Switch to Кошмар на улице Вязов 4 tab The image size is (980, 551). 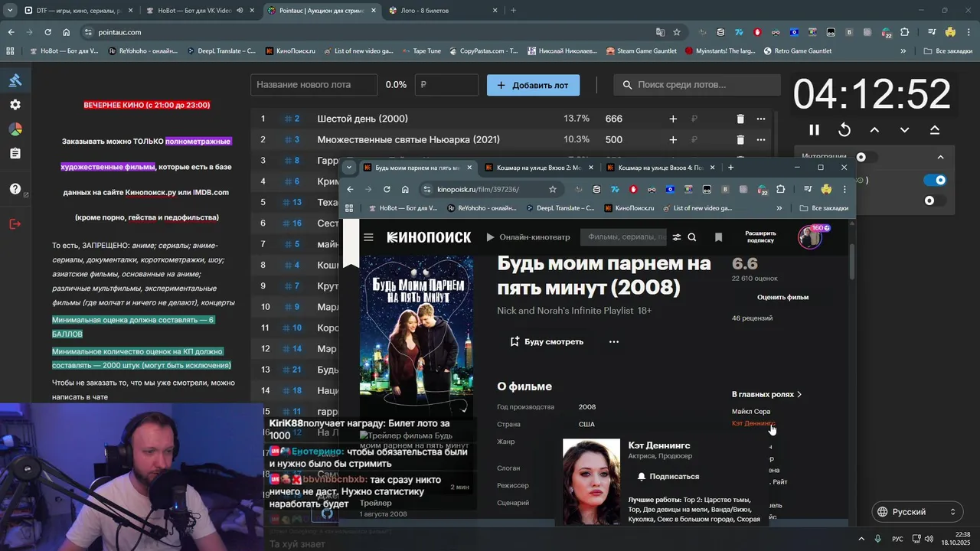click(x=661, y=167)
